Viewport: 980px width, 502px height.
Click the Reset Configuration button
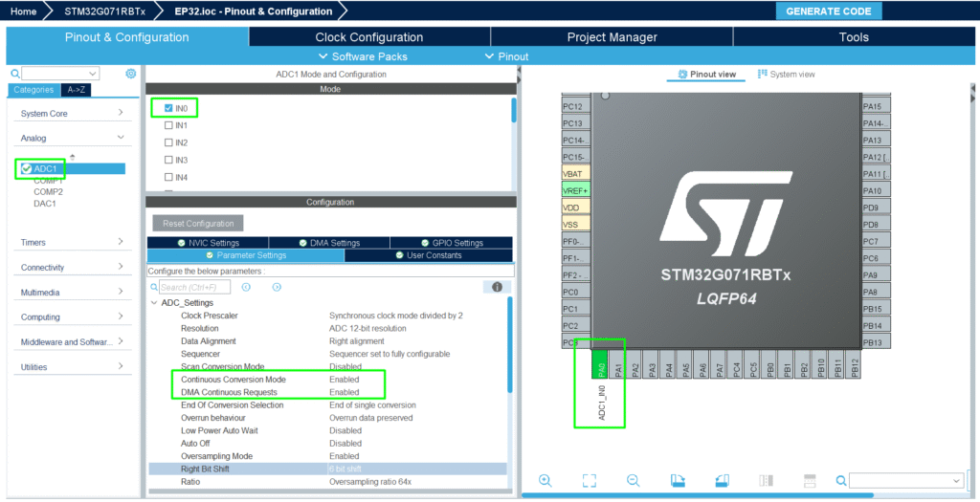198,223
